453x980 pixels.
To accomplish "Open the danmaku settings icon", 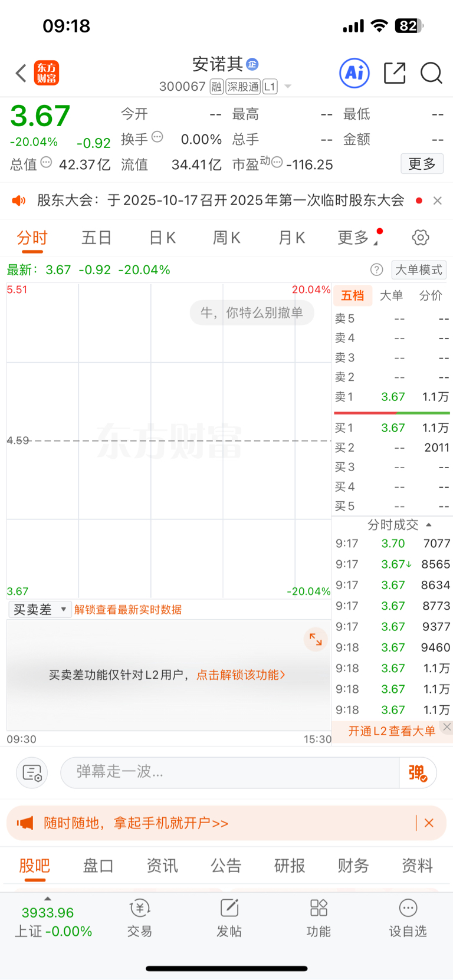I will tap(32, 772).
